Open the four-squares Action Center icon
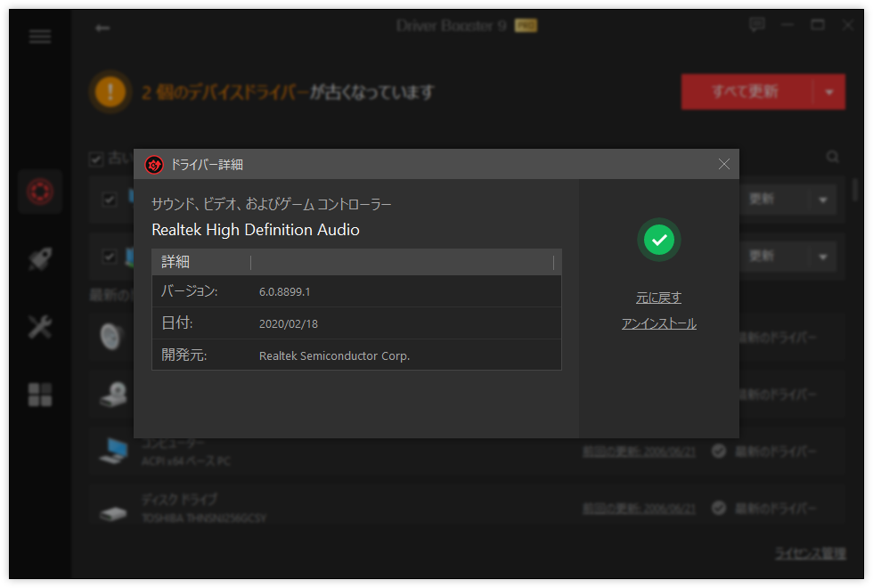The width and height of the screenshot is (873, 588). coord(40,395)
